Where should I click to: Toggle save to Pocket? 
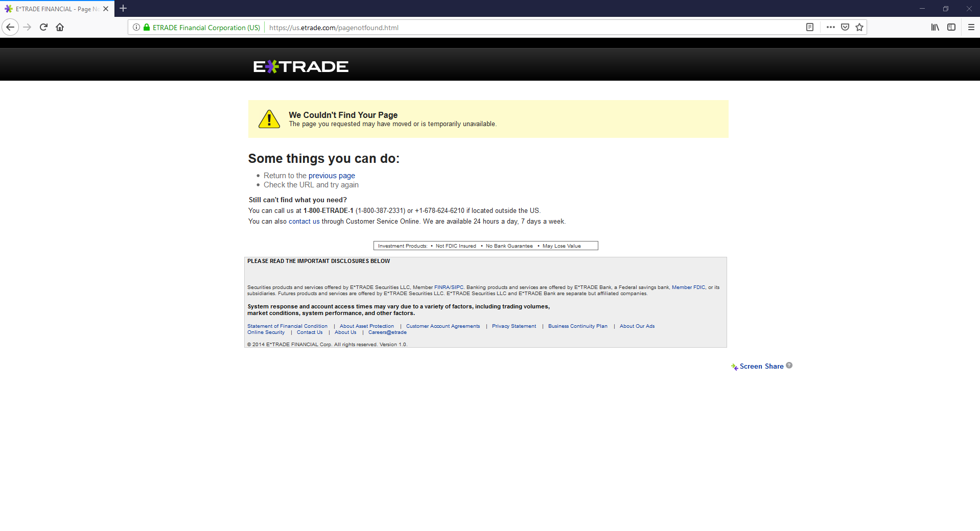point(845,27)
